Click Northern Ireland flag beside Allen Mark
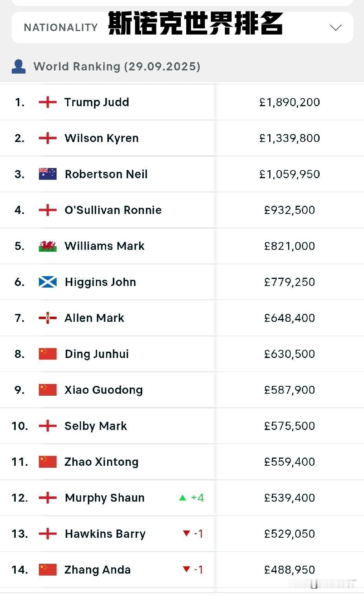This screenshot has width=364, height=596. click(48, 318)
